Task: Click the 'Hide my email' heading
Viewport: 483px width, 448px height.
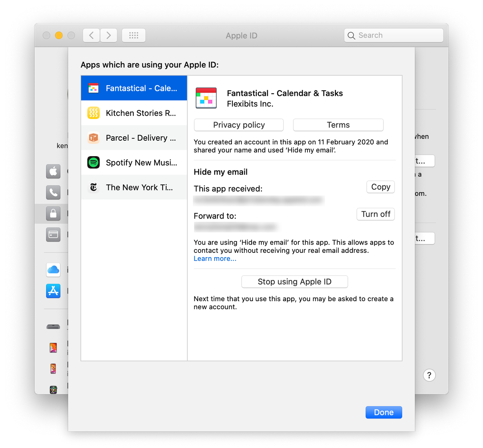Action: pyautogui.click(x=221, y=172)
